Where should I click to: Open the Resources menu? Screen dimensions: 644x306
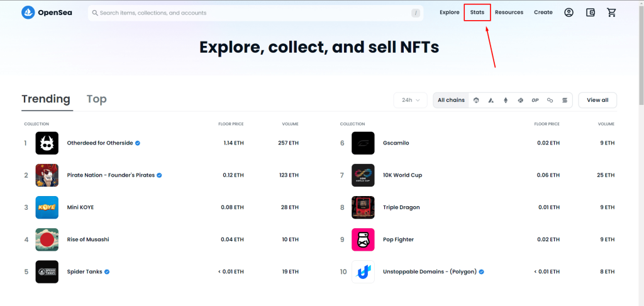tap(509, 13)
